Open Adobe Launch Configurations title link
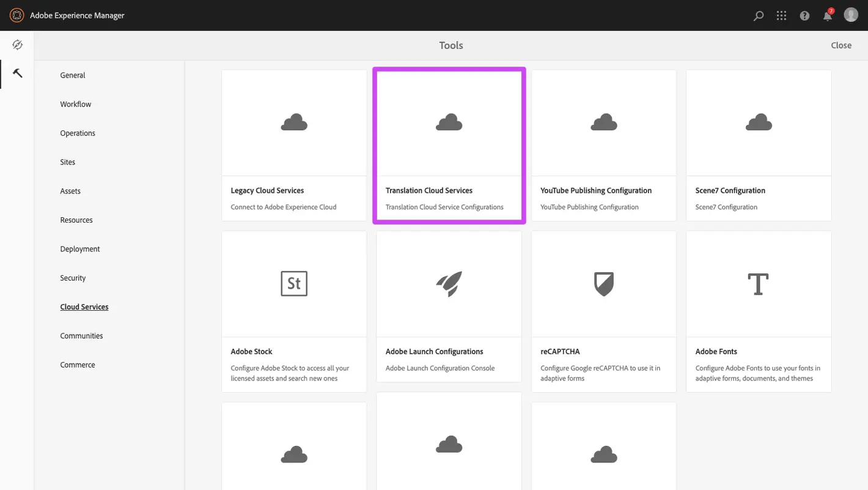 pos(435,352)
